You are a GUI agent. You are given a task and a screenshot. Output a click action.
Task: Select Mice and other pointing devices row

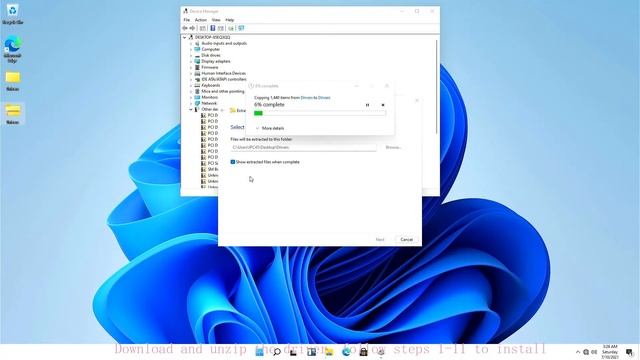tap(223, 91)
